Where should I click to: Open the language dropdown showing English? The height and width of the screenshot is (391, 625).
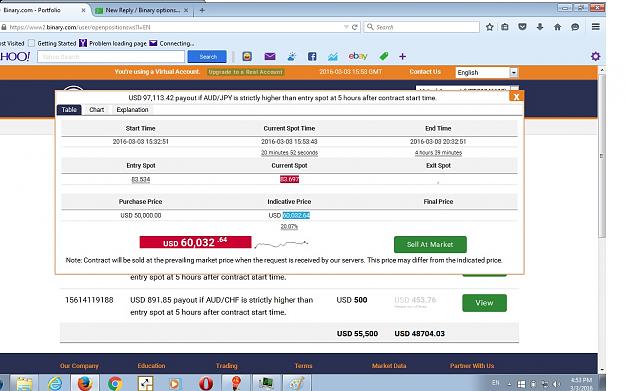point(487,73)
